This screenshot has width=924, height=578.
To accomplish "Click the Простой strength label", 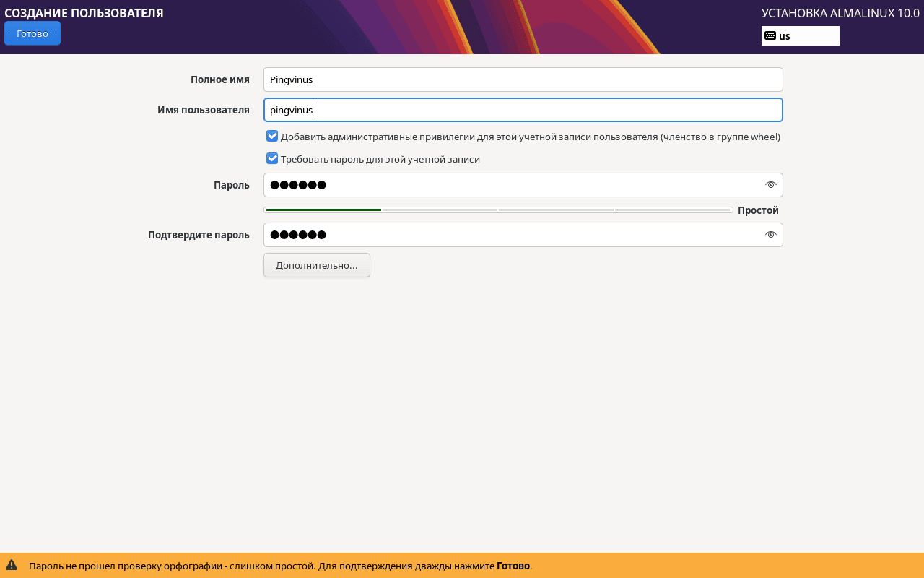I will (x=758, y=210).
